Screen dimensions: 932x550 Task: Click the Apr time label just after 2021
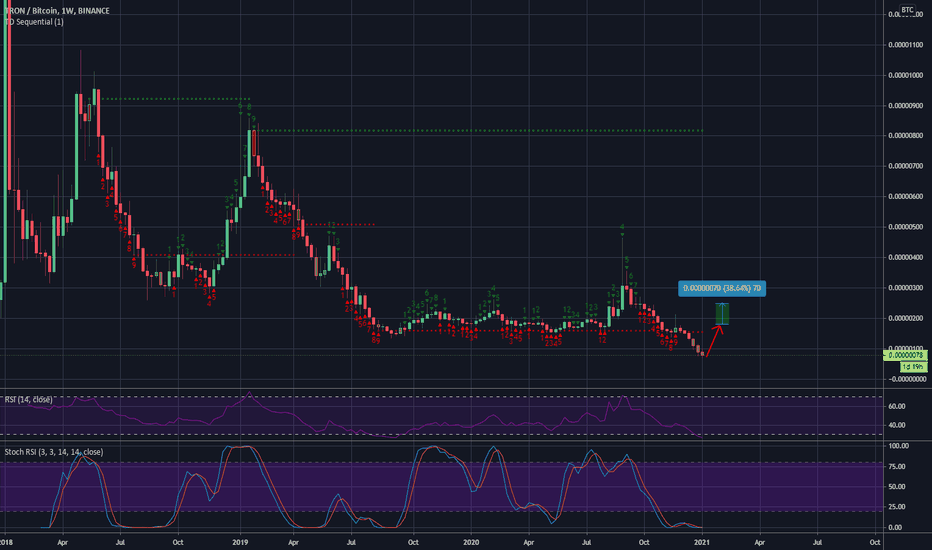point(760,542)
